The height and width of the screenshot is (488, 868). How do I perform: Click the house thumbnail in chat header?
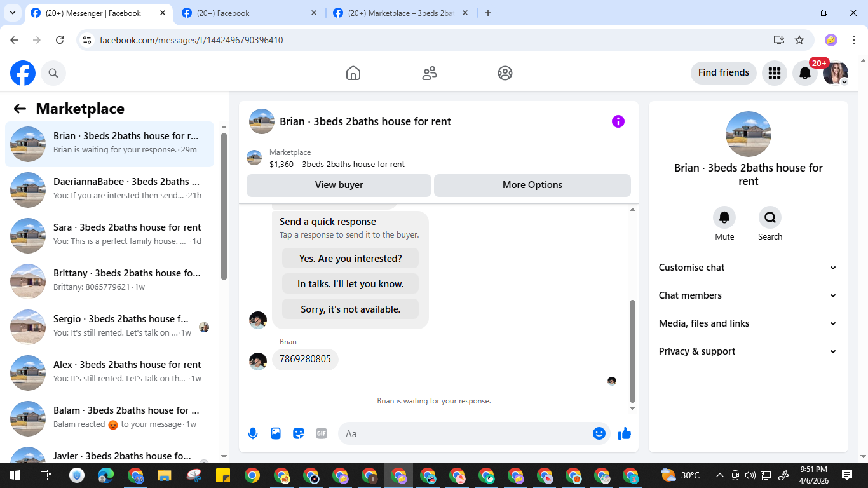point(262,121)
